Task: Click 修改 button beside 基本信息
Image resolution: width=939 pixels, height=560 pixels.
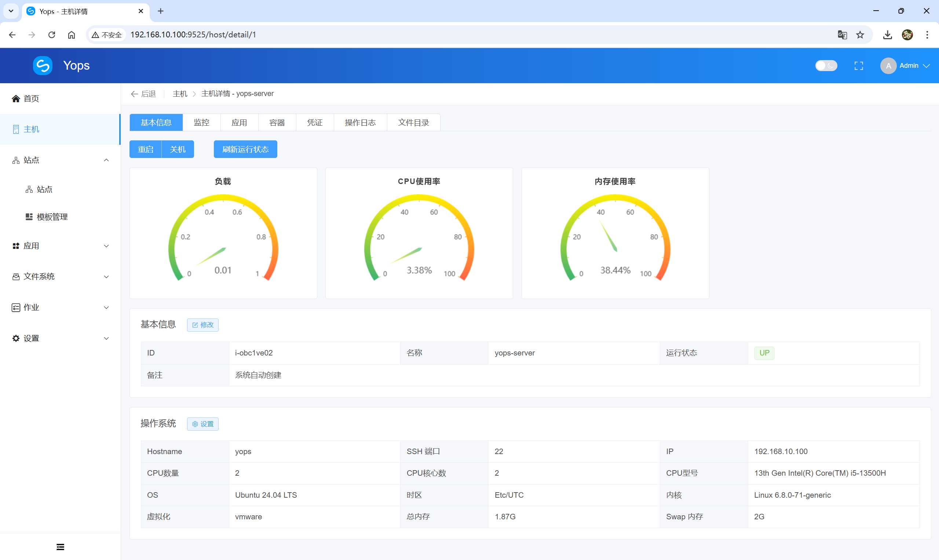Action: coord(203,325)
